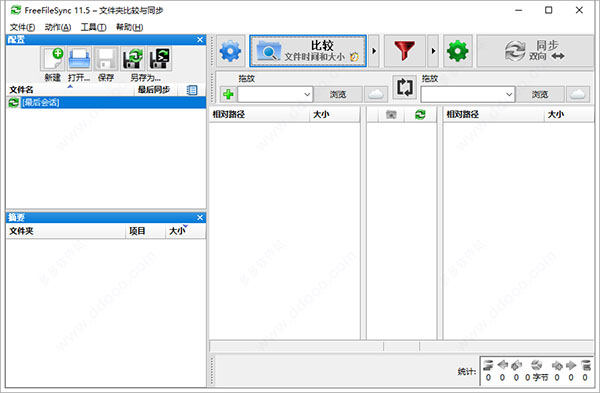Save configuration as with 另存为 icon
Image resolution: width=600 pixels, height=393 pixels.
(x=132, y=59)
